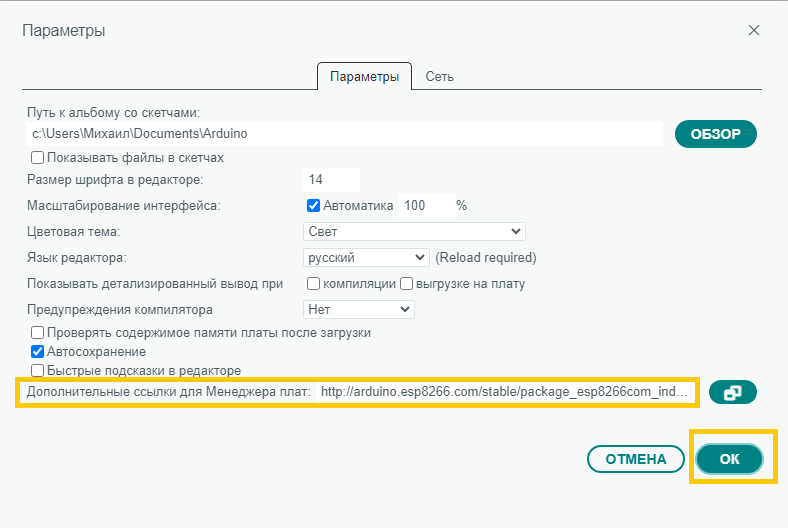Click the sketchbook path input field

pos(343,133)
